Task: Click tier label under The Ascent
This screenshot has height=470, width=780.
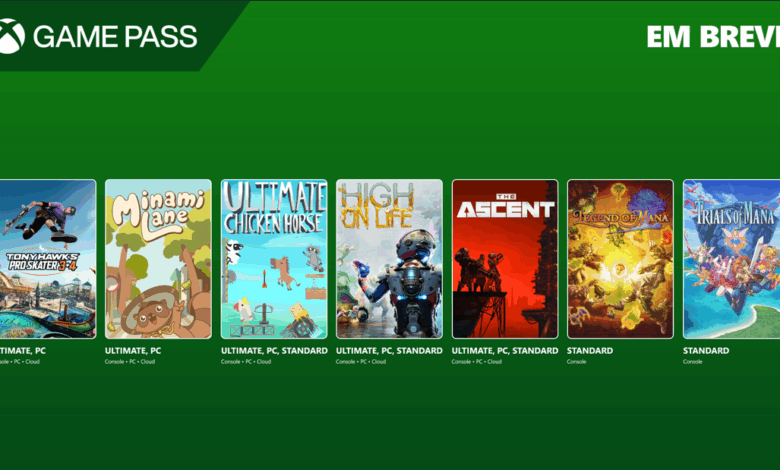Action: [505, 351]
